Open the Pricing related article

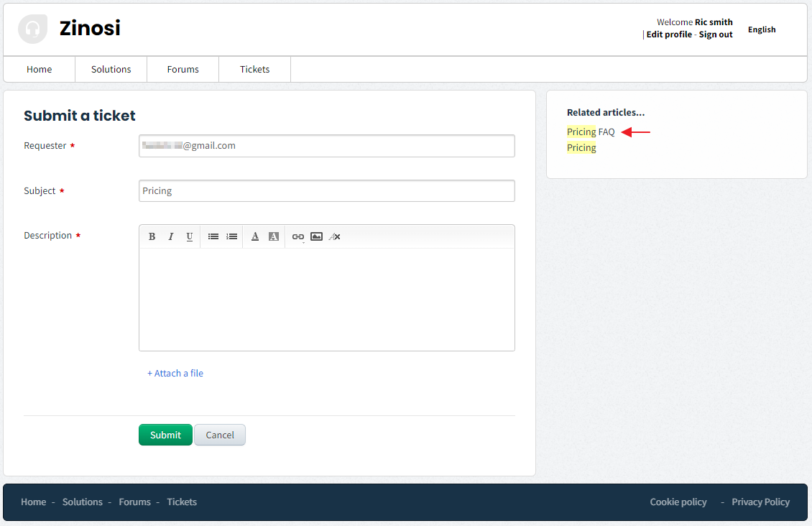pos(581,148)
